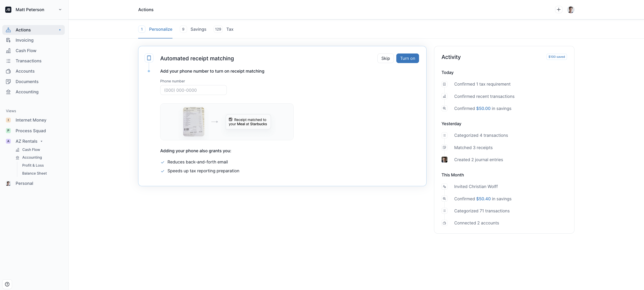Click the receipt thumbnail image

194,122
